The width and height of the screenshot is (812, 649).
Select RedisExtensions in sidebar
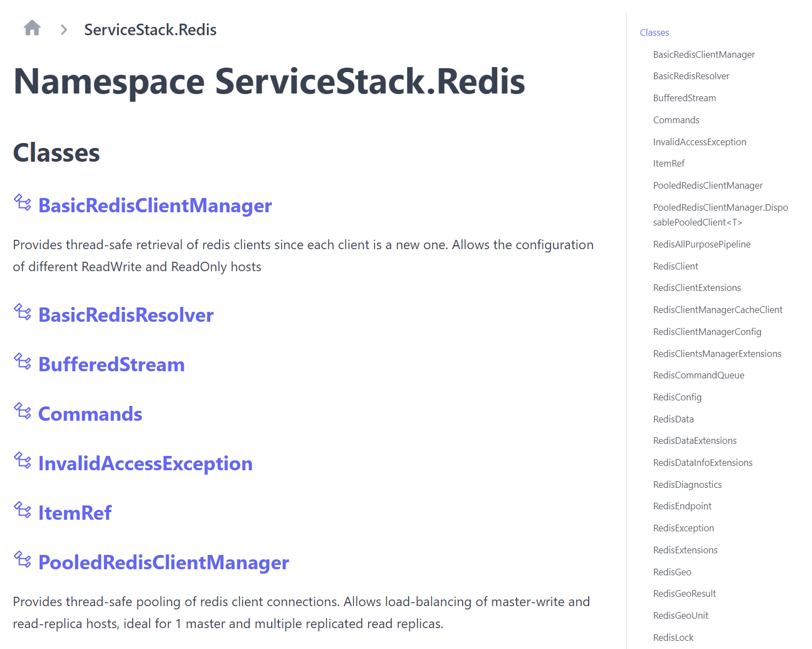[x=685, y=550]
